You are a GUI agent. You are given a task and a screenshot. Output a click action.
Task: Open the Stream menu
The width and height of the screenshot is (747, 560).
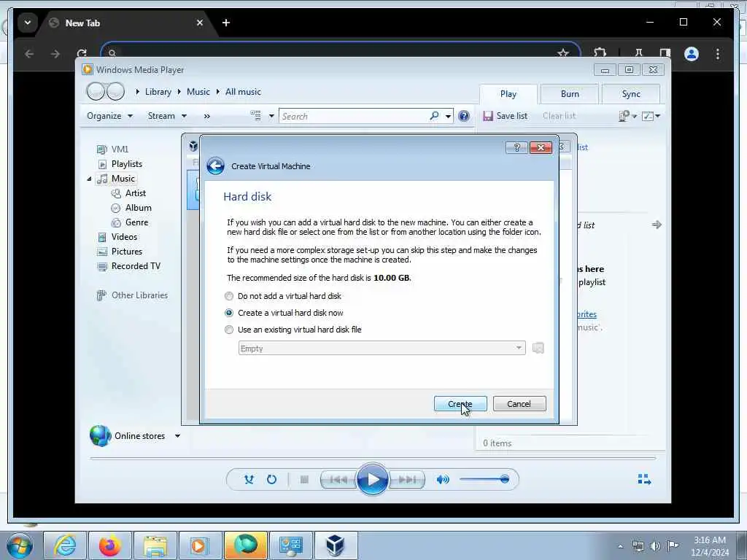167,116
